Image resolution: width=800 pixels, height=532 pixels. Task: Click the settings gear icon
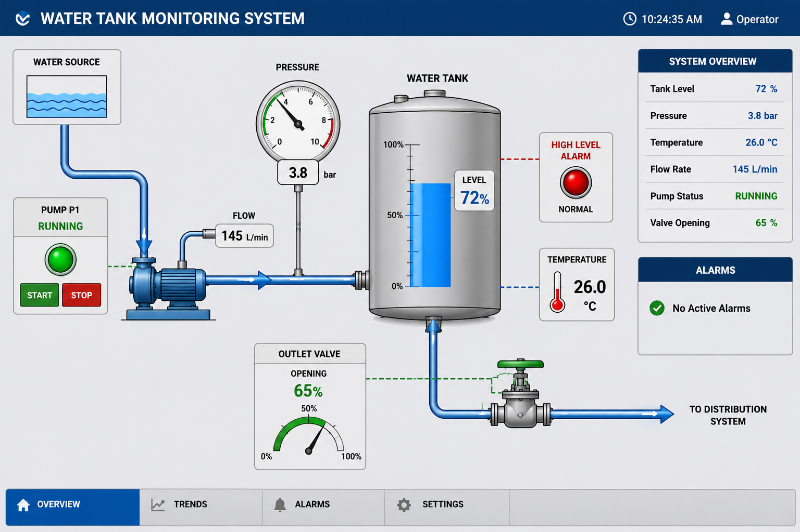(404, 505)
